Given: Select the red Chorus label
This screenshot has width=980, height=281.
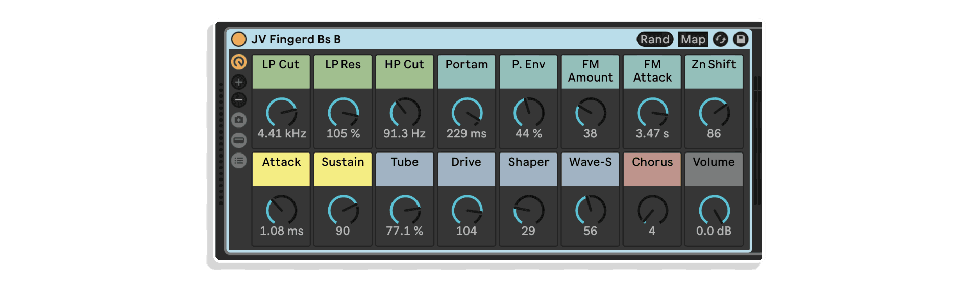Looking at the screenshot, I should point(652,169).
